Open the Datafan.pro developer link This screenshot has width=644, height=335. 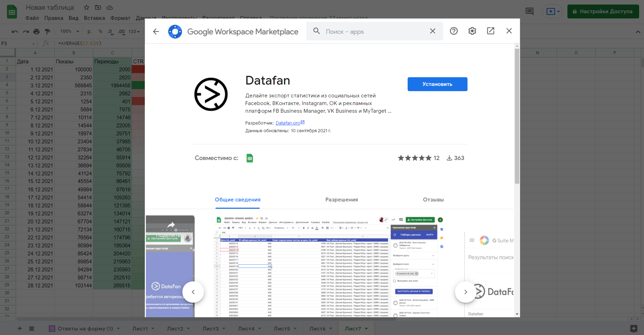pos(288,123)
